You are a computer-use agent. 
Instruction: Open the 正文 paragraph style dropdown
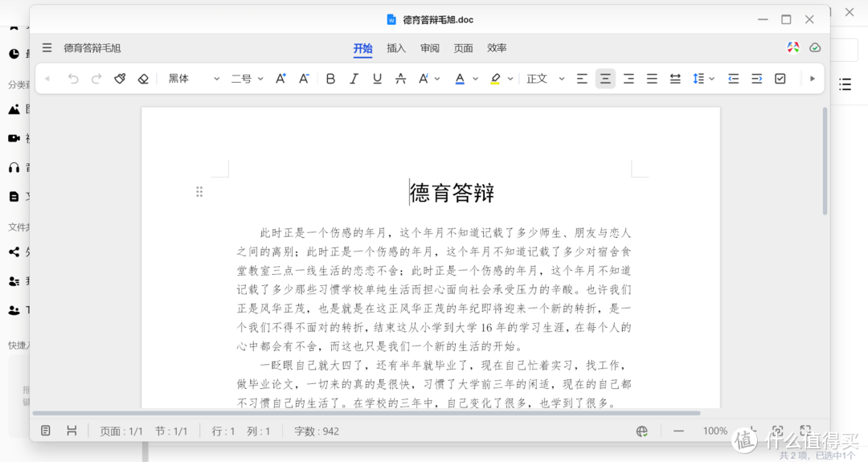(x=545, y=79)
